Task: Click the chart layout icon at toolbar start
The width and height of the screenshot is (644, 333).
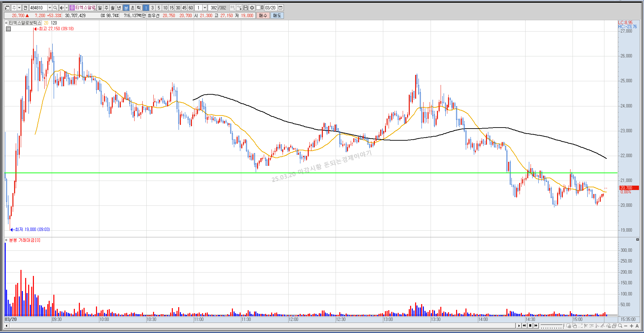Action: [7, 8]
